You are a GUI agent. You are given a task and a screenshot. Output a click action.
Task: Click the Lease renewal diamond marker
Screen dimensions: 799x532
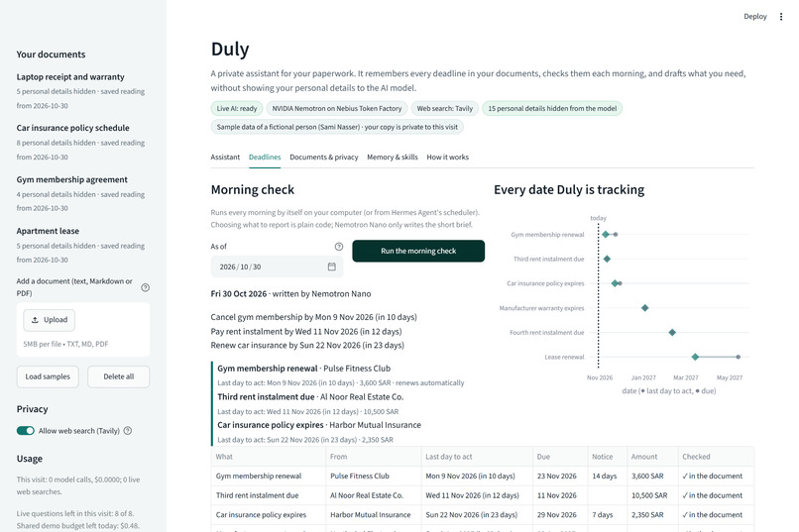click(695, 357)
